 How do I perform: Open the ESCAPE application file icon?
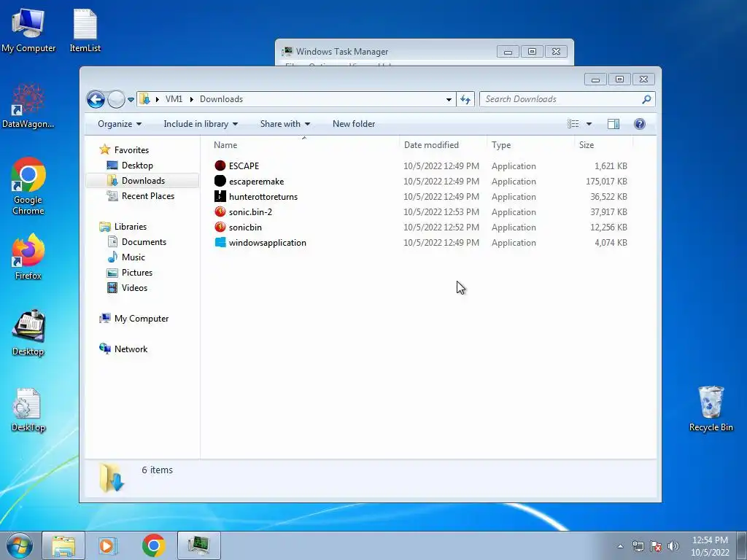[220, 166]
